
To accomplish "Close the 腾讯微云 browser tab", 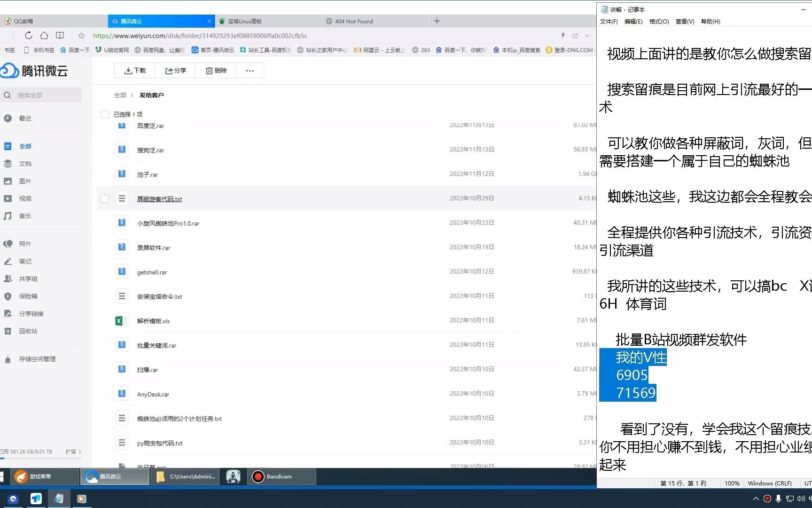I will [x=209, y=21].
